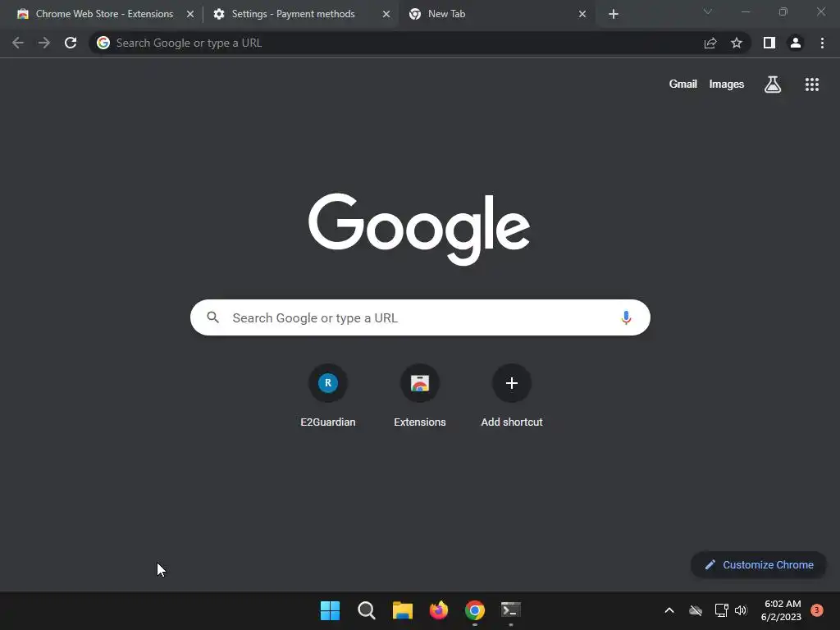This screenshot has height=630, width=840.
Task: Open network status tray icon
Action: pos(721,610)
